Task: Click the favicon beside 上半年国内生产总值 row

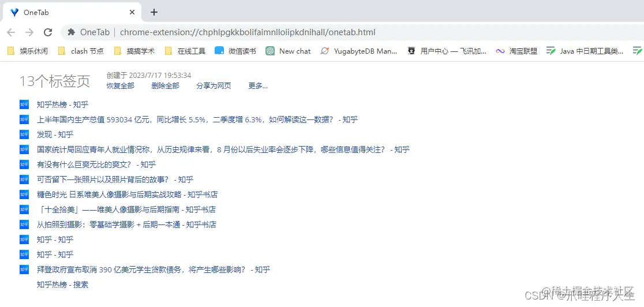Action: click(x=24, y=119)
